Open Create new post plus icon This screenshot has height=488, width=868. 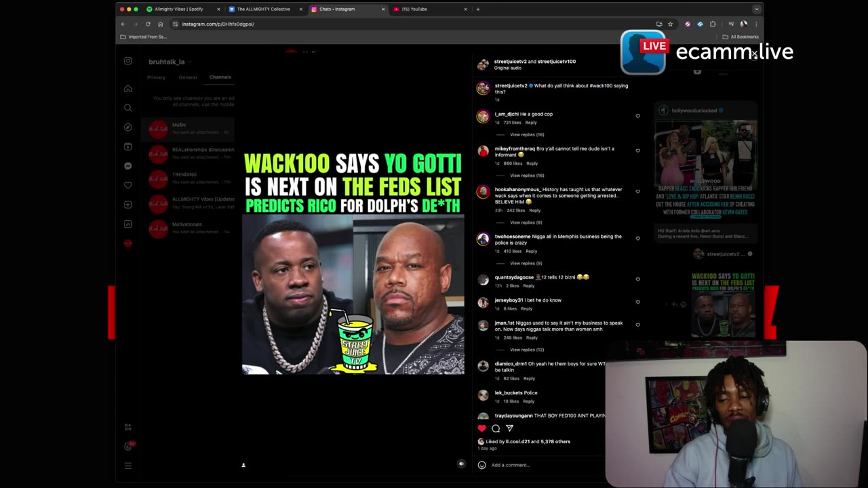point(127,205)
